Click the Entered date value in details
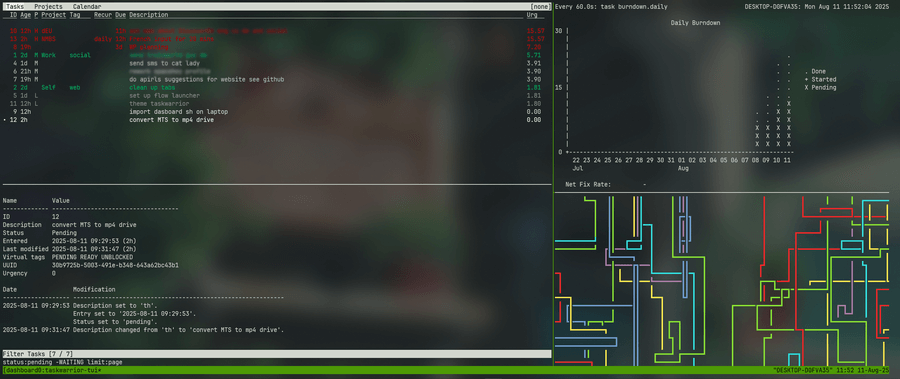Screen dimensions: 900x379 (94, 241)
